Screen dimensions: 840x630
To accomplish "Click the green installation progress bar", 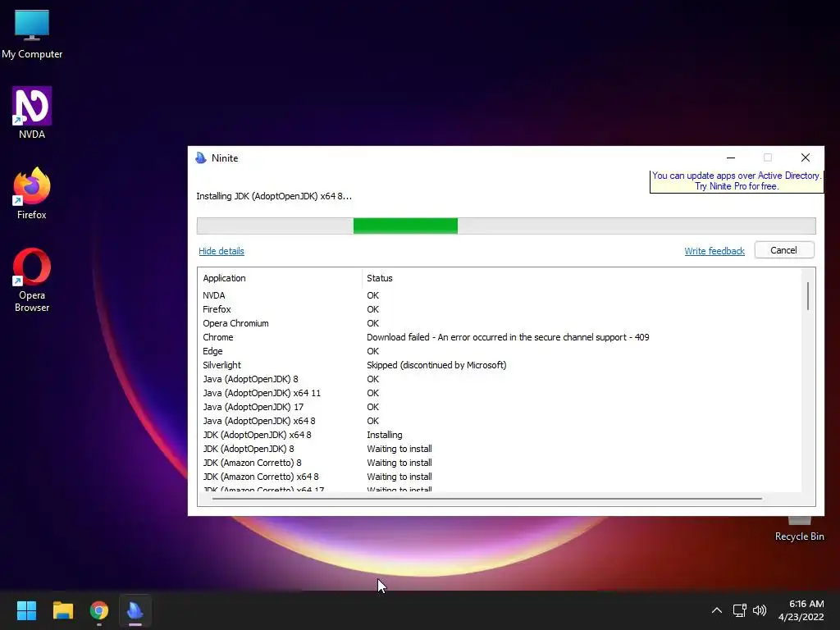I will 405,226.
